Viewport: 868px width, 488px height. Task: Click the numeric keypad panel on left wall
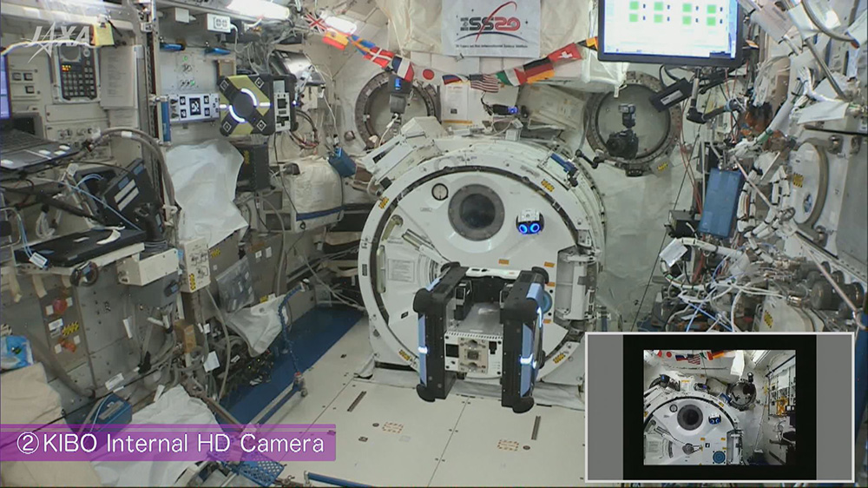[76, 72]
